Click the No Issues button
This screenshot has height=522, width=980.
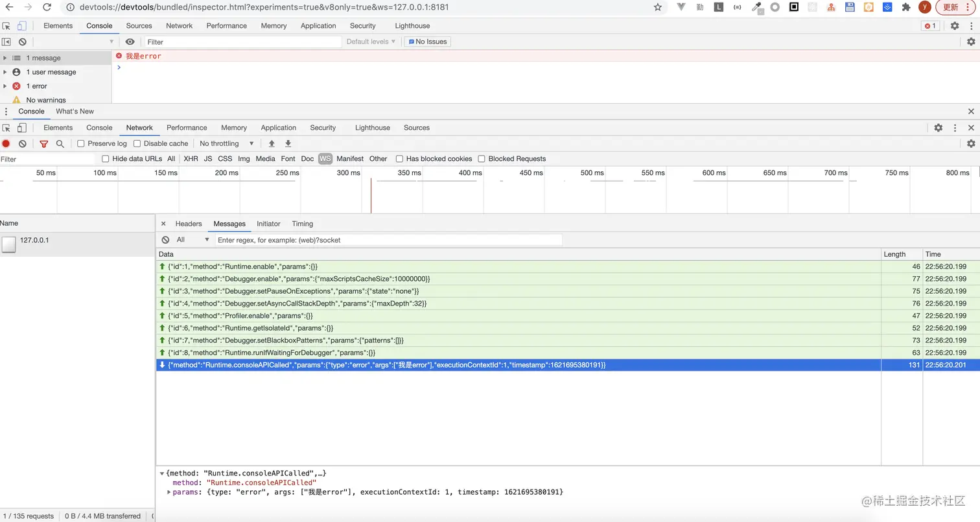pyautogui.click(x=427, y=42)
